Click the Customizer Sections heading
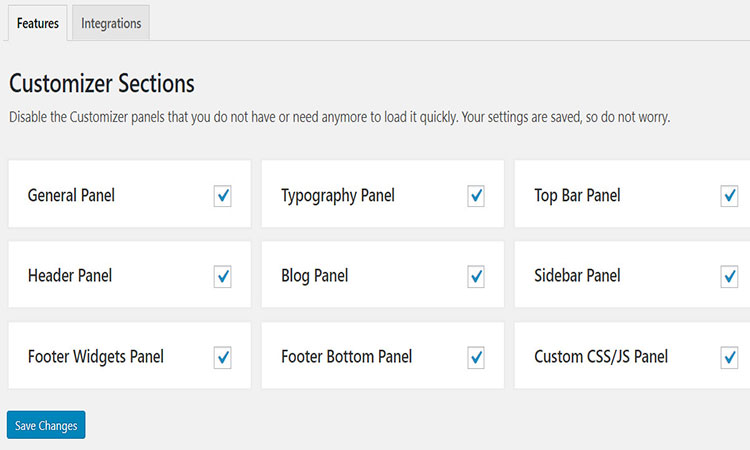This screenshot has width=750, height=450. [x=101, y=84]
